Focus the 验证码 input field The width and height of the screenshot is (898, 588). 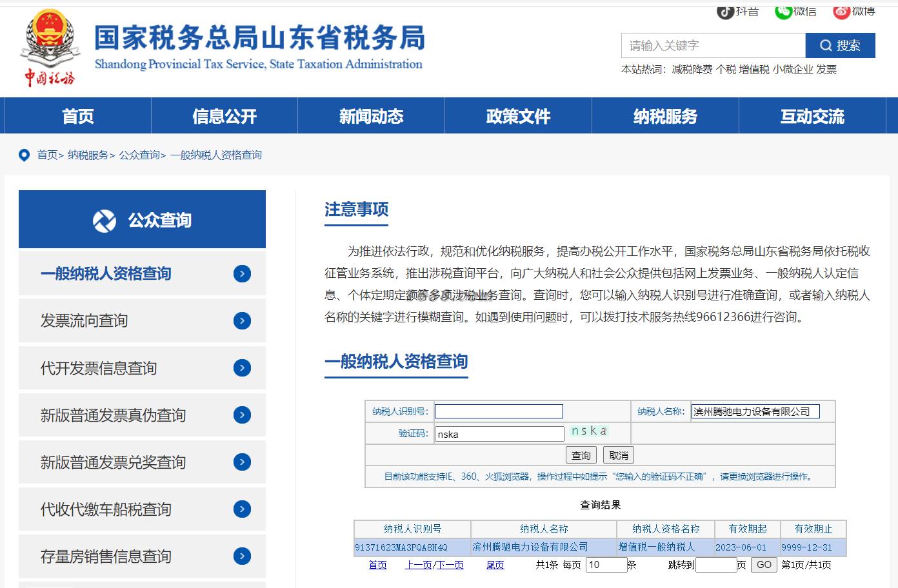(499, 434)
